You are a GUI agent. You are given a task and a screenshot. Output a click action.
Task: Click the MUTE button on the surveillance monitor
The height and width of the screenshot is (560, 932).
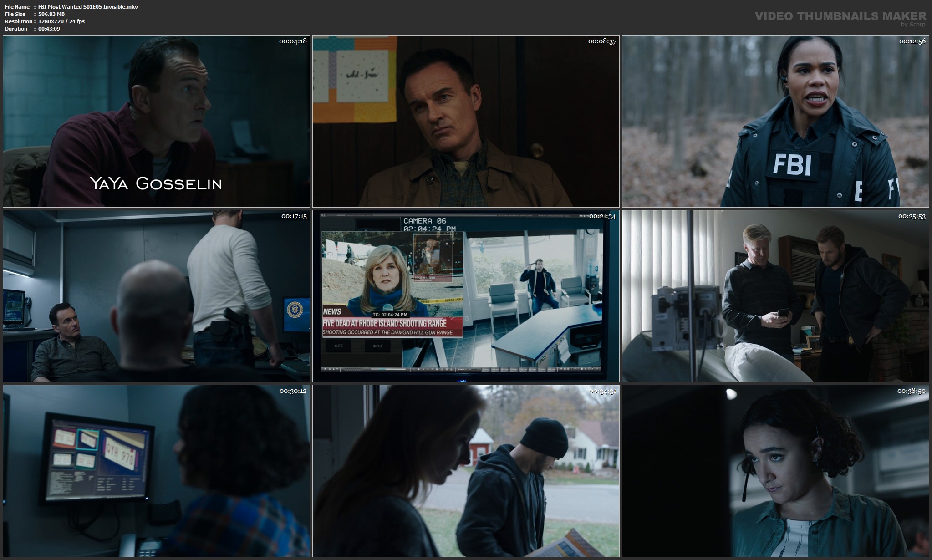(338, 346)
